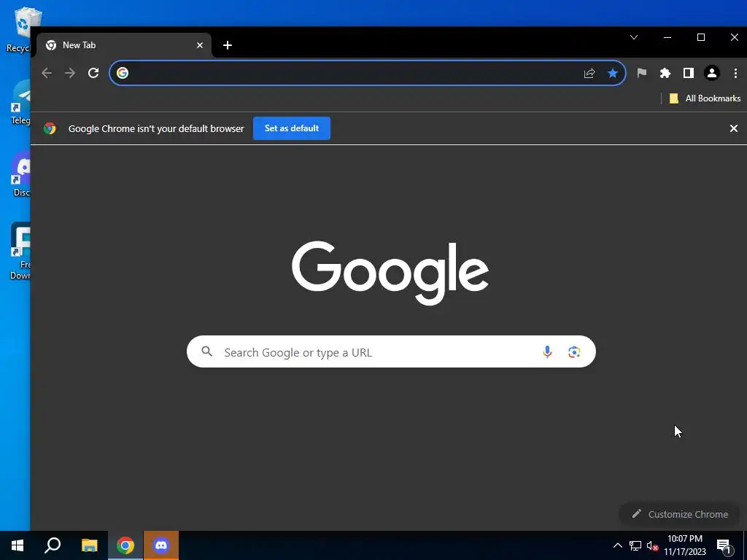
Task: Open the profile avatar menu
Action: (x=712, y=73)
